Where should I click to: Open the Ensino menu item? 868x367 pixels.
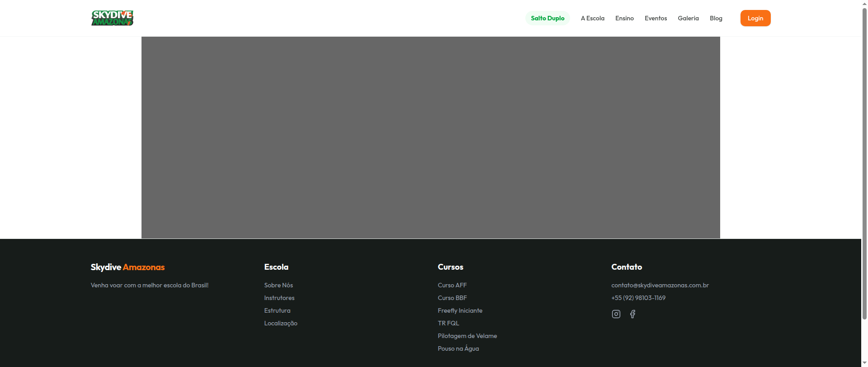point(624,18)
